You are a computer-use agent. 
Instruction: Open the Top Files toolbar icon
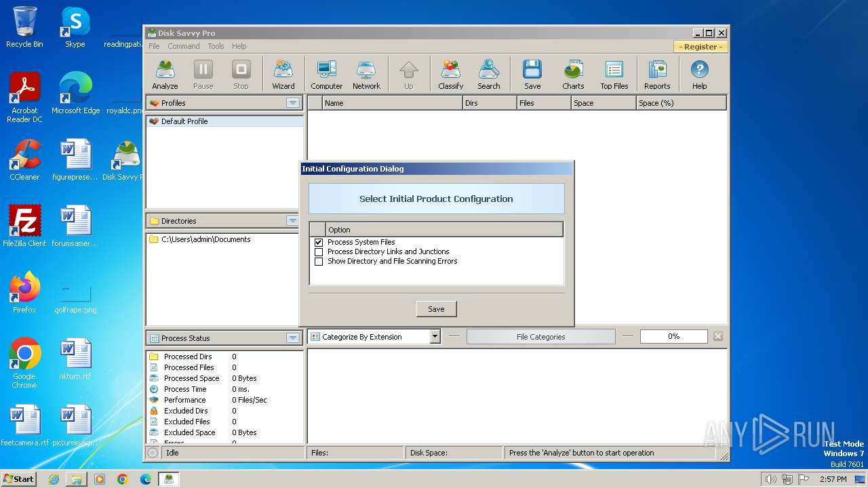(614, 75)
